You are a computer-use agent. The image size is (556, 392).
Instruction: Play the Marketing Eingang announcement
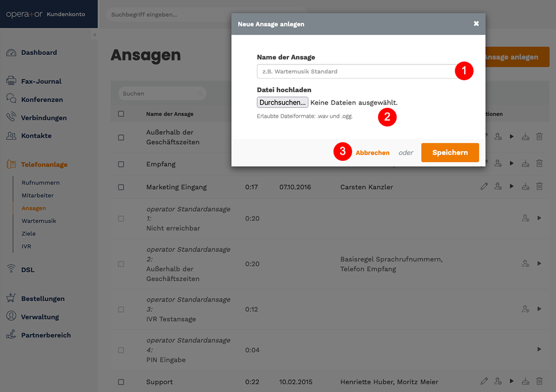511,186
